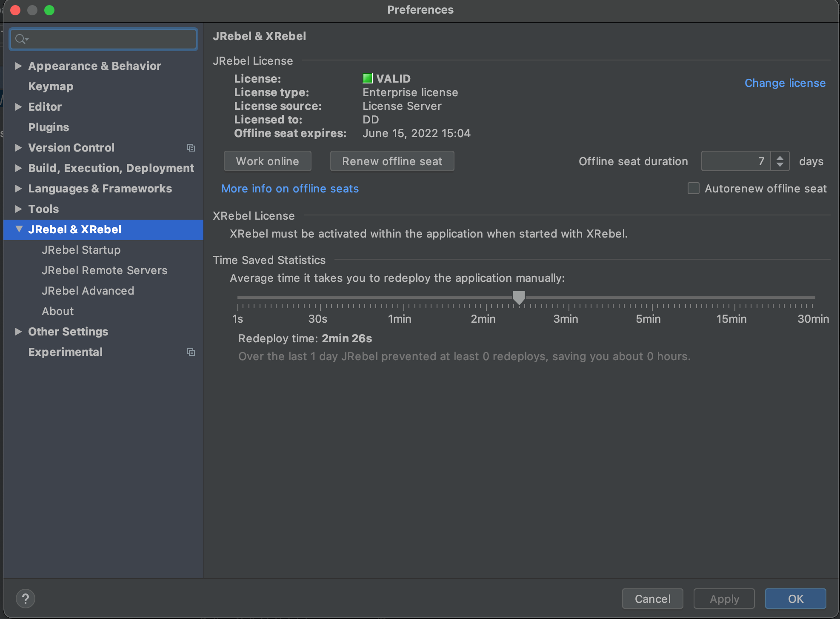
Task: Click the 15min label under the slider
Action: point(731,319)
